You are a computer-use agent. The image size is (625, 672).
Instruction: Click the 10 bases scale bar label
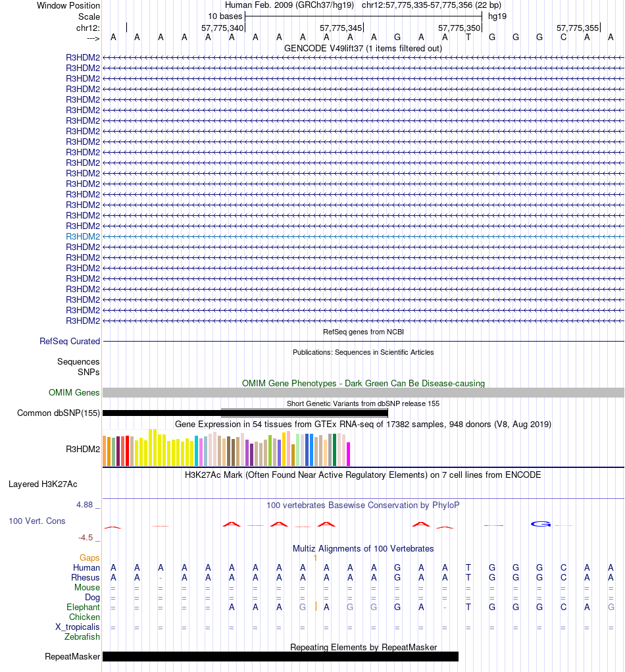pyautogui.click(x=225, y=16)
